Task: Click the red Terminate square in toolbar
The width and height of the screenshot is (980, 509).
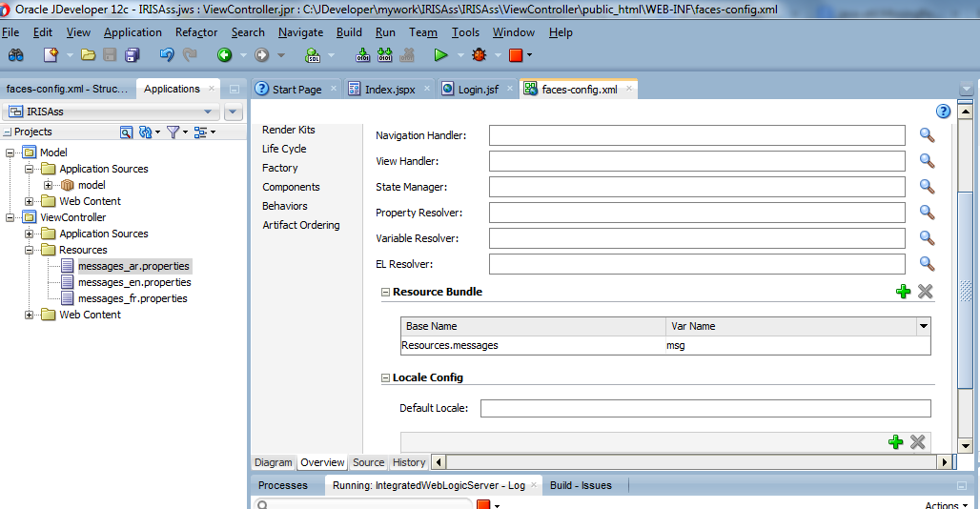Action: [515, 55]
